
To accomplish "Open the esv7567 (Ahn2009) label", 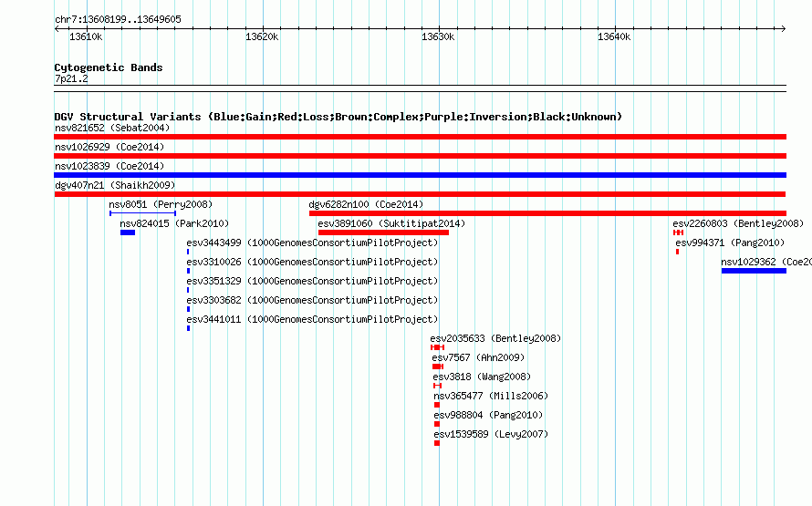I will [x=478, y=357].
